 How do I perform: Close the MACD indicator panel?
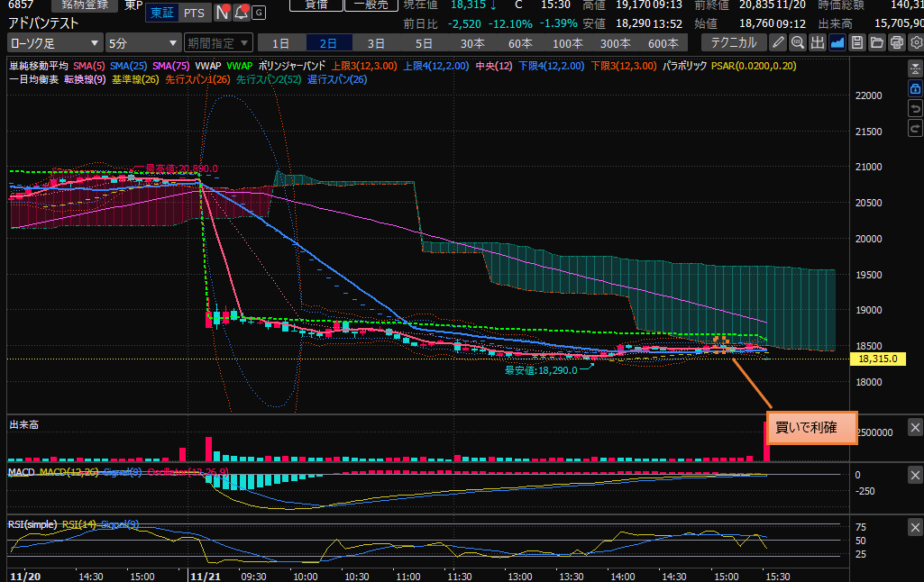914,473
